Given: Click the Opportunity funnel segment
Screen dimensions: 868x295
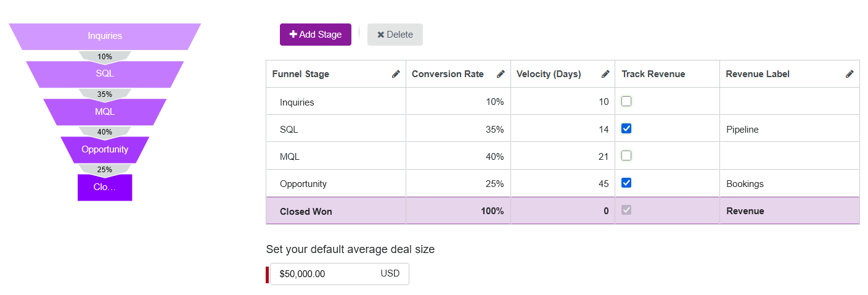Looking at the screenshot, I should tap(105, 149).
